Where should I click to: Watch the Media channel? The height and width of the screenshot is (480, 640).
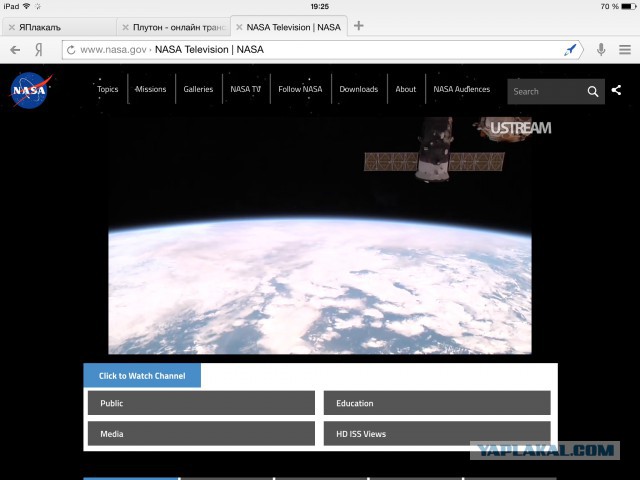point(201,433)
